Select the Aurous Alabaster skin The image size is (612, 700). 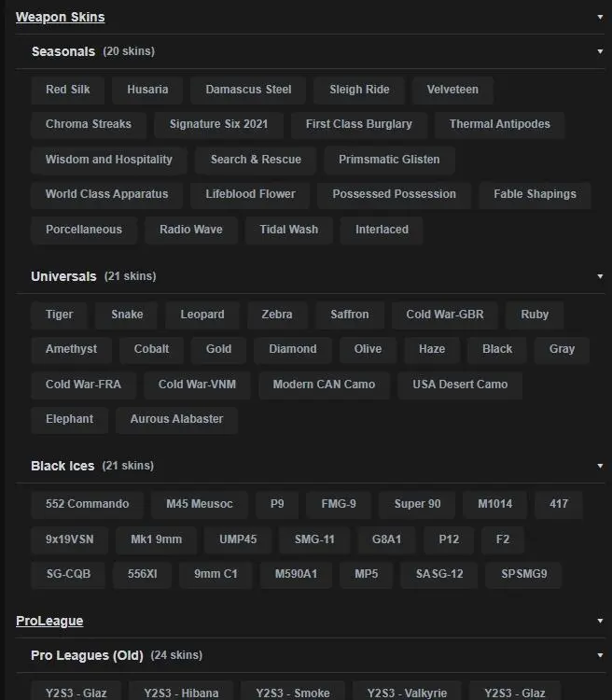176,419
